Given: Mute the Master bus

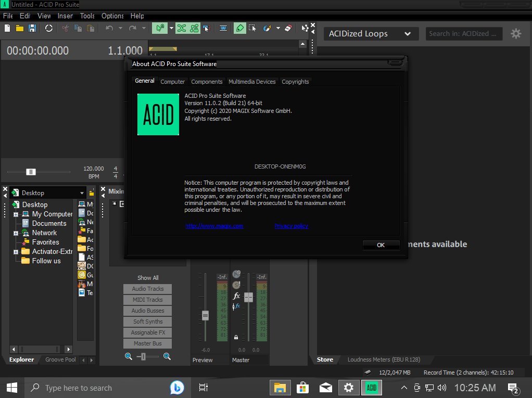Looking at the screenshot, I should click(x=236, y=274).
